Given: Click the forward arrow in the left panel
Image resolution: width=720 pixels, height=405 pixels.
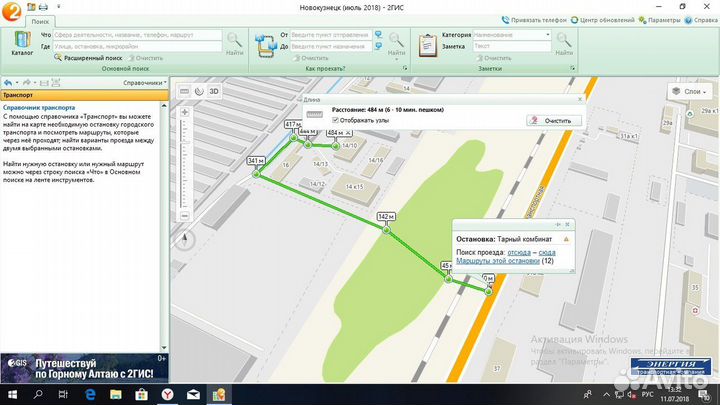Looking at the screenshot, I should (x=27, y=83).
